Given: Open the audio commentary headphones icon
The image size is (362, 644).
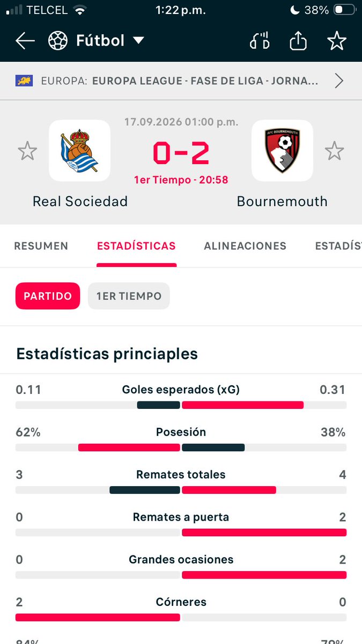Looking at the screenshot, I should (x=260, y=41).
